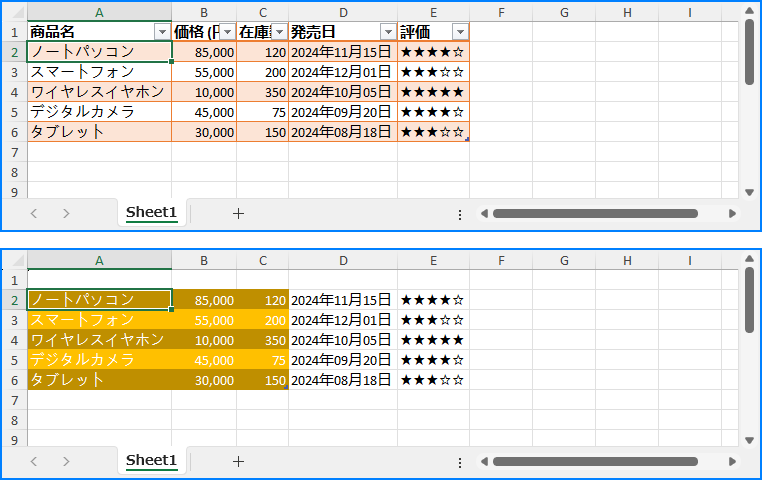Open the 評価 filter dropdown

460,33
